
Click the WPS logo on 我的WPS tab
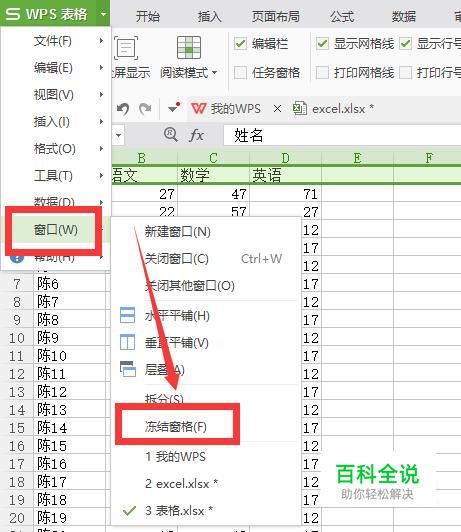(x=198, y=109)
